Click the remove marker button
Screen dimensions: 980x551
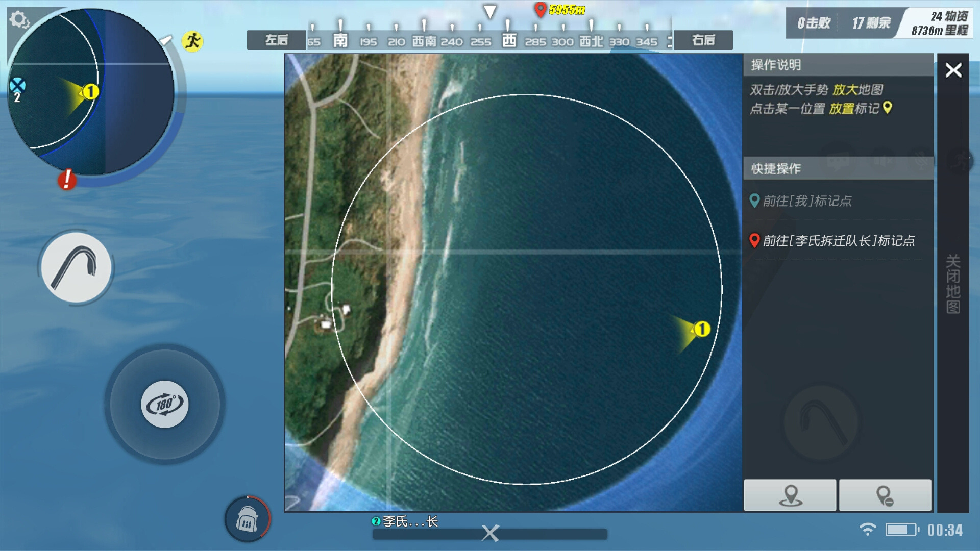885,495
